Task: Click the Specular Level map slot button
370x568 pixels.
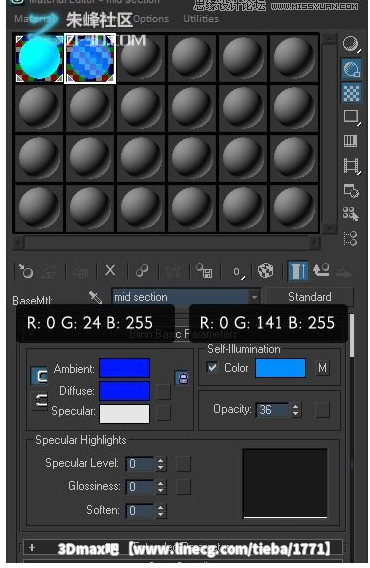Action: pyautogui.click(x=183, y=464)
